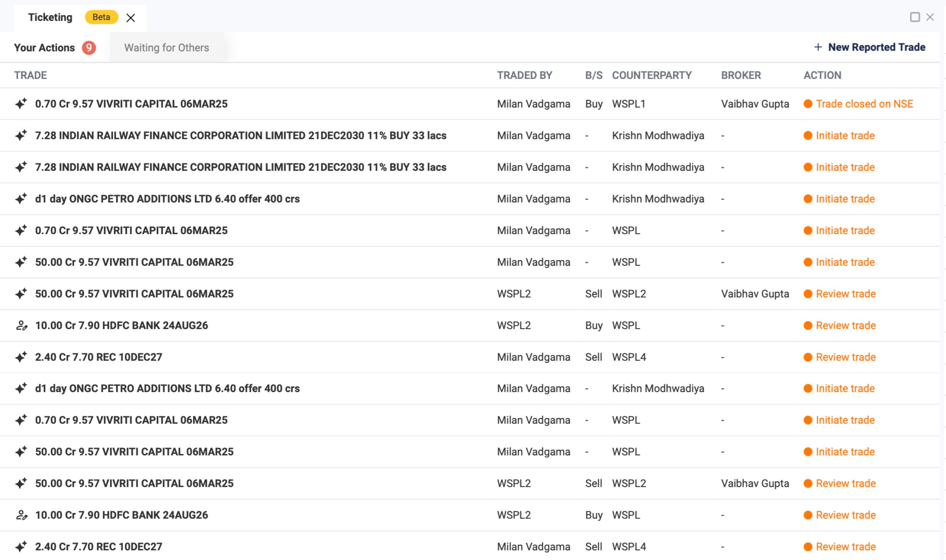Image resolution: width=946 pixels, height=560 pixels.
Task: Click Krishn Modhwadiya in the upper IRFC row
Action: pos(658,136)
